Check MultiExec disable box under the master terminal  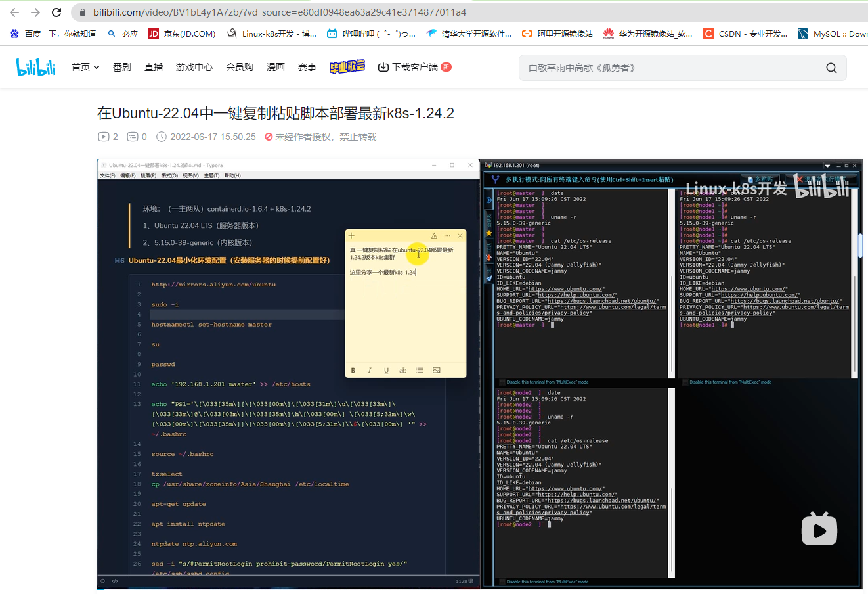pyautogui.click(x=502, y=382)
